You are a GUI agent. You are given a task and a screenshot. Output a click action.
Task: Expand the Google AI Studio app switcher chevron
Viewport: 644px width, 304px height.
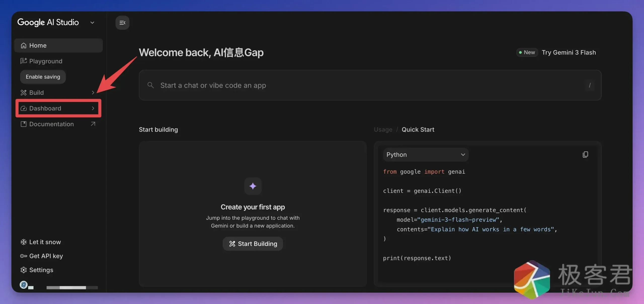click(x=92, y=22)
